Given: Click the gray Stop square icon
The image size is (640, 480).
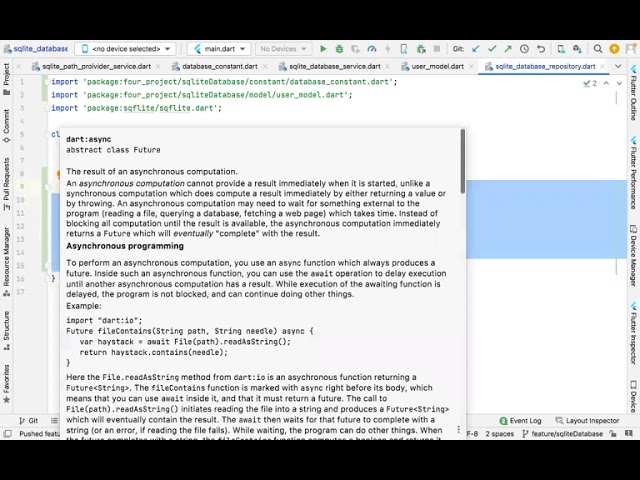Looking at the screenshot, I should point(437,49).
